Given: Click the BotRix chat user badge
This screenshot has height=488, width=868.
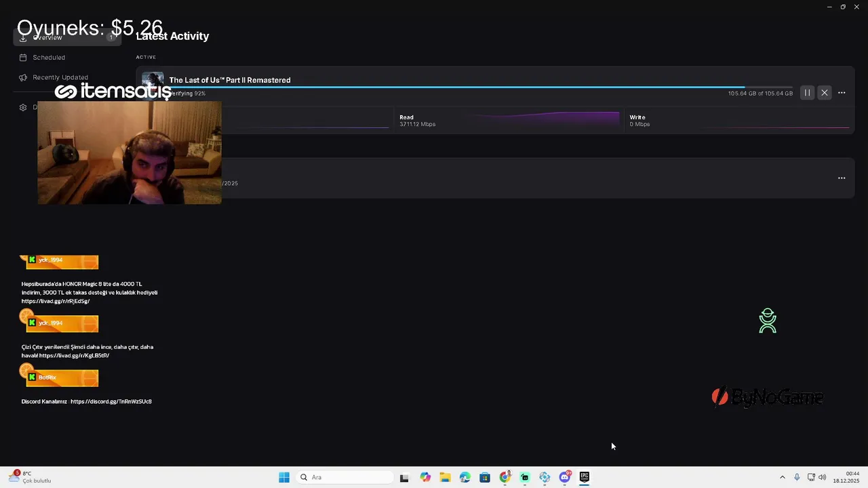Looking at the screenshot, I should click(x=62, y=378).
